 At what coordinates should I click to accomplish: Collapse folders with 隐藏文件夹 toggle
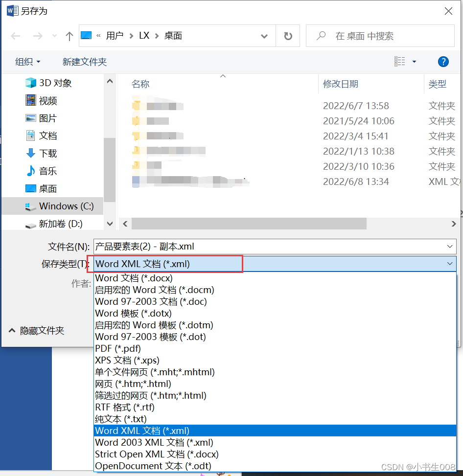(x=36, y=331)
